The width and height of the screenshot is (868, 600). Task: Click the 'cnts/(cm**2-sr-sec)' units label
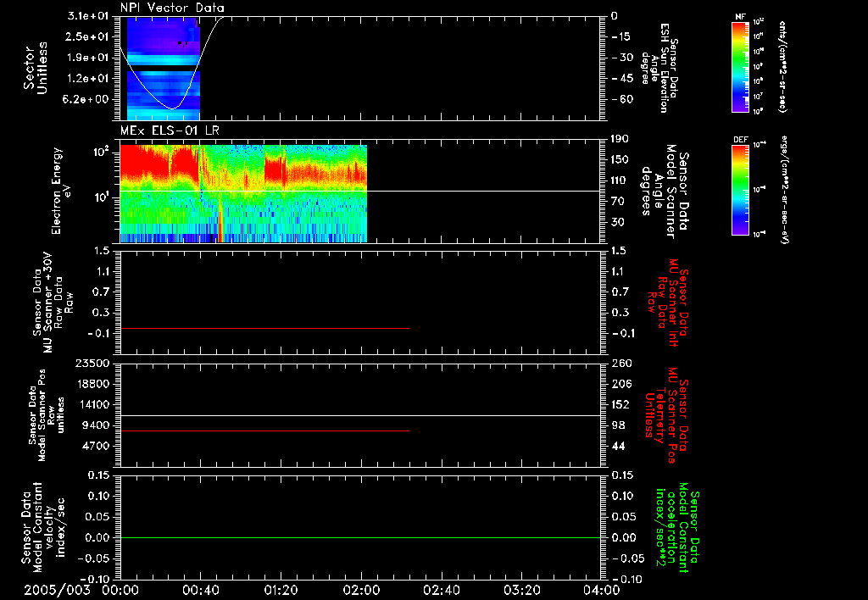(782, 67)
